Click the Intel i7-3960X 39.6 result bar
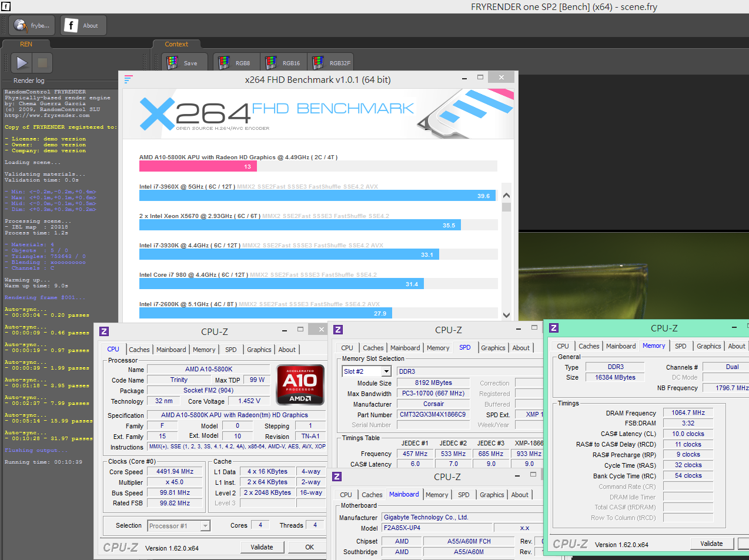Screen dimensions: 749x560 317,196
